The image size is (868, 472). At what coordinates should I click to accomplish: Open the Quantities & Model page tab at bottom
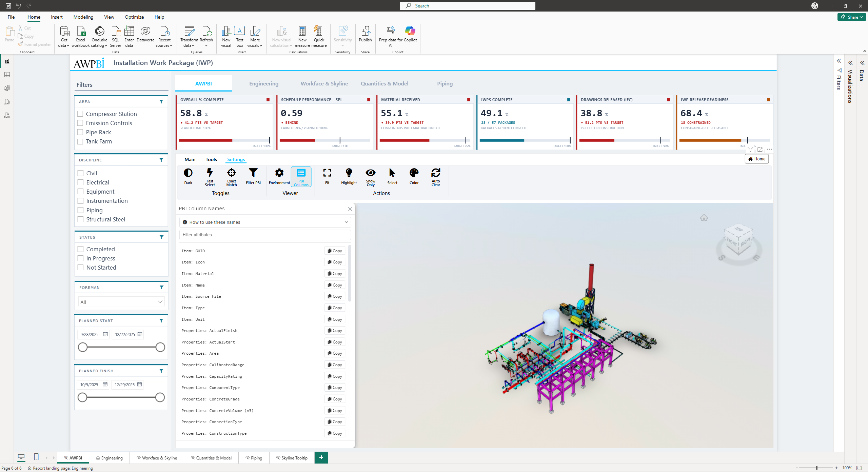[211, 458]
